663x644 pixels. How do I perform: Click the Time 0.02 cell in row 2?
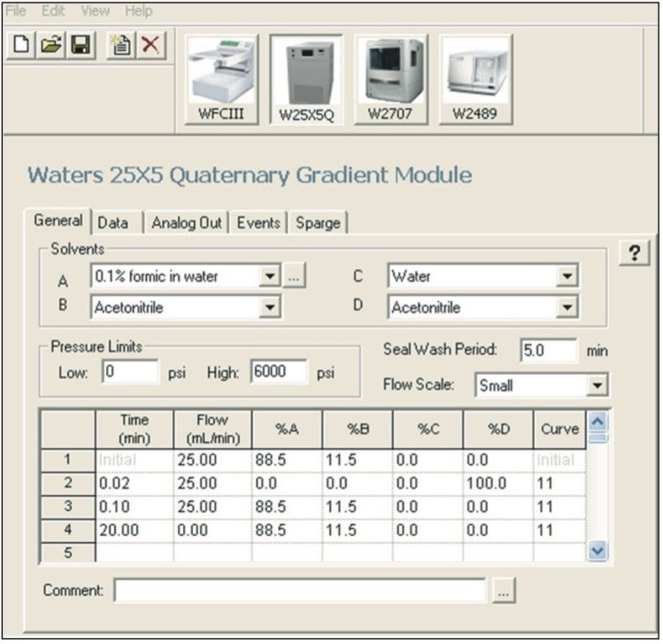[x=135, y=483]
